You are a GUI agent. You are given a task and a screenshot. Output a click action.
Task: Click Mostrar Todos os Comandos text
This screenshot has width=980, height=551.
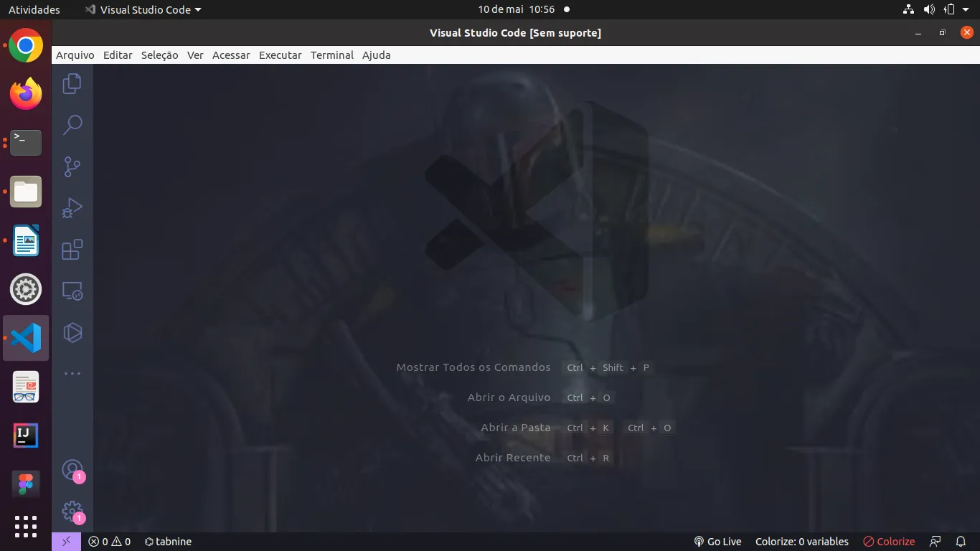pyautogui.click(x=473, y=367)
